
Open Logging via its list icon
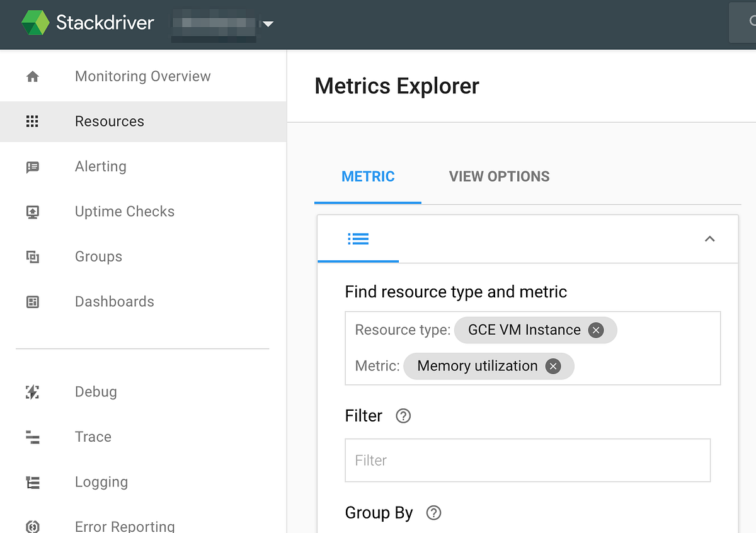pos(32,482)
